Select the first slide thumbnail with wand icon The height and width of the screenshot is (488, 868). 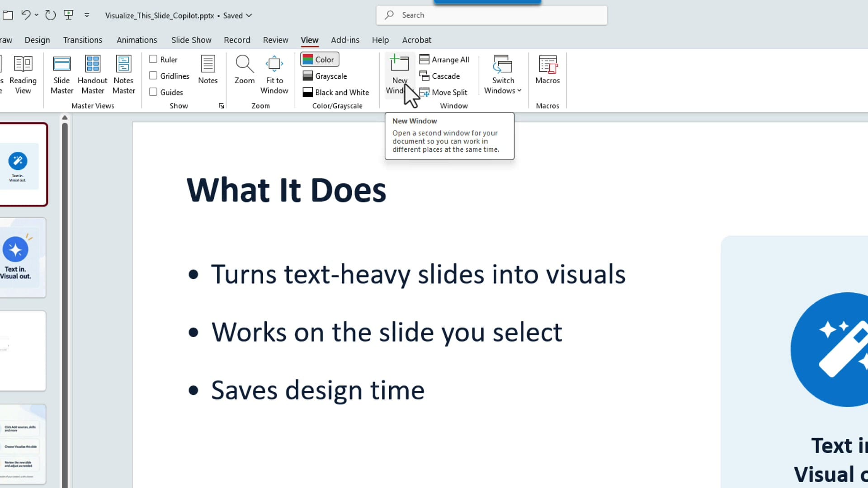click(23, 164)
